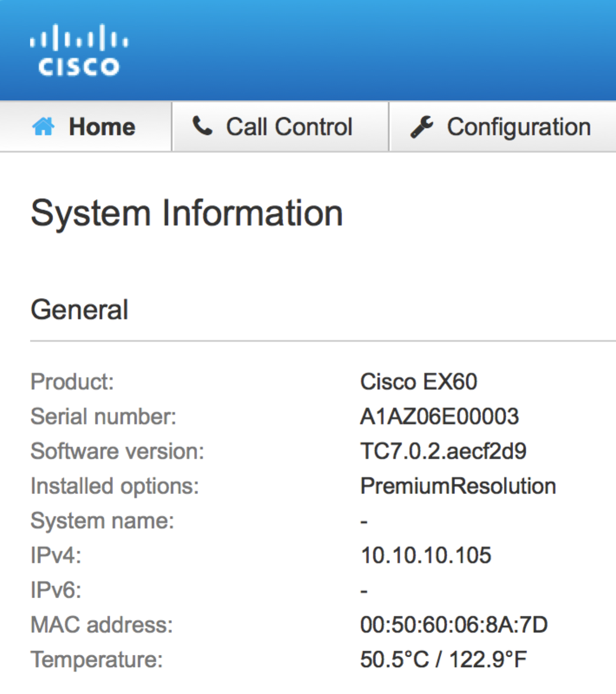Select MAC address 00:50:60:06:8A:7D
This screenshot has width=616, height=694.
tap(454, 625)
